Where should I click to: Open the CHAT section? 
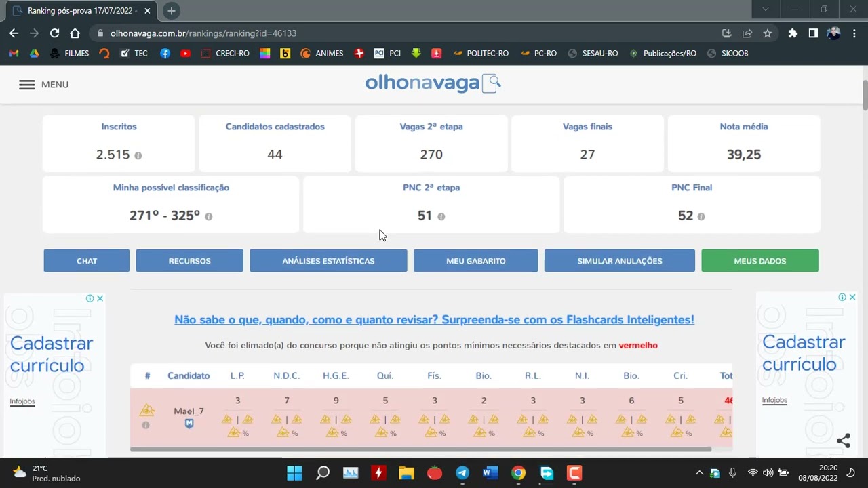[87, 261]
